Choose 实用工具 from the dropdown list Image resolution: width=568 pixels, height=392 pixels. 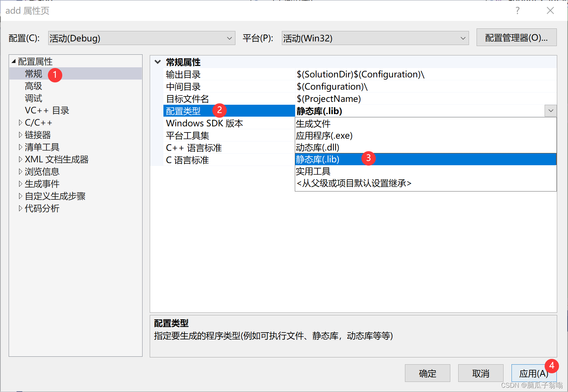426,171
